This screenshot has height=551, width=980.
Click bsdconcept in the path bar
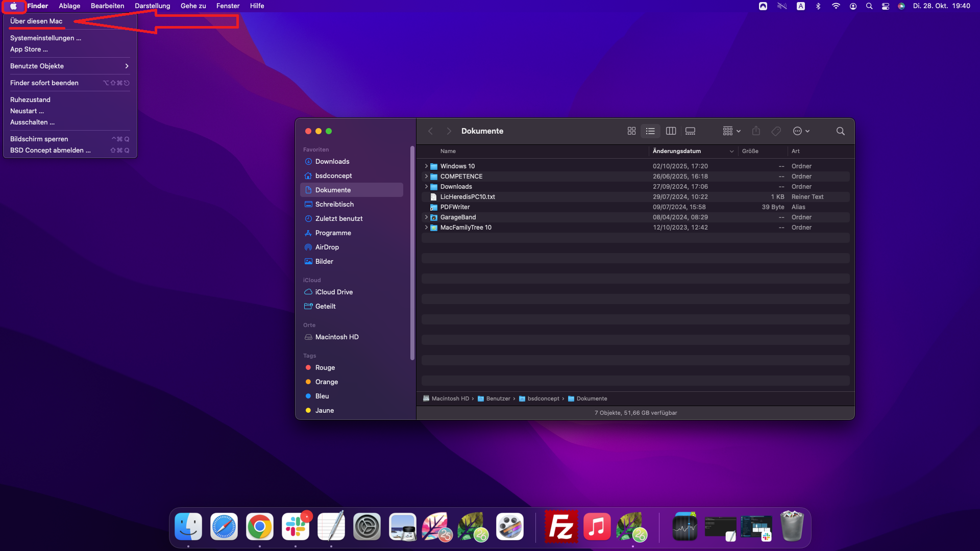[543, 399]
